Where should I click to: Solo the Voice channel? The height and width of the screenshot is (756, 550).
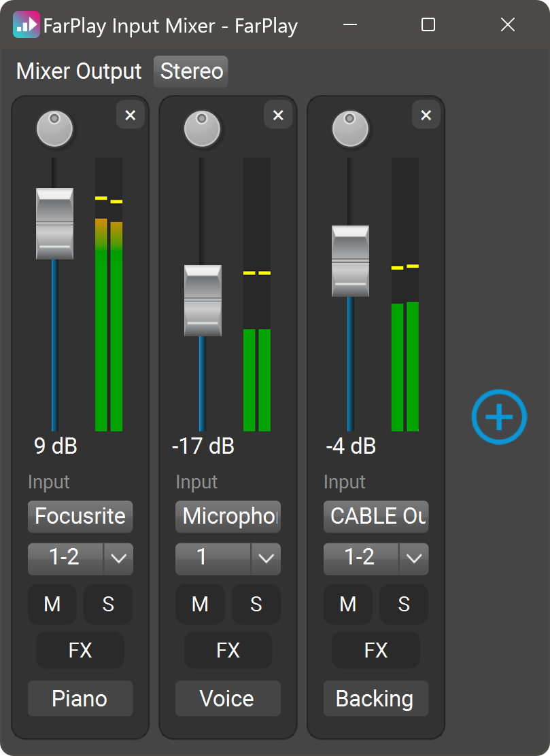pos(256,604)
